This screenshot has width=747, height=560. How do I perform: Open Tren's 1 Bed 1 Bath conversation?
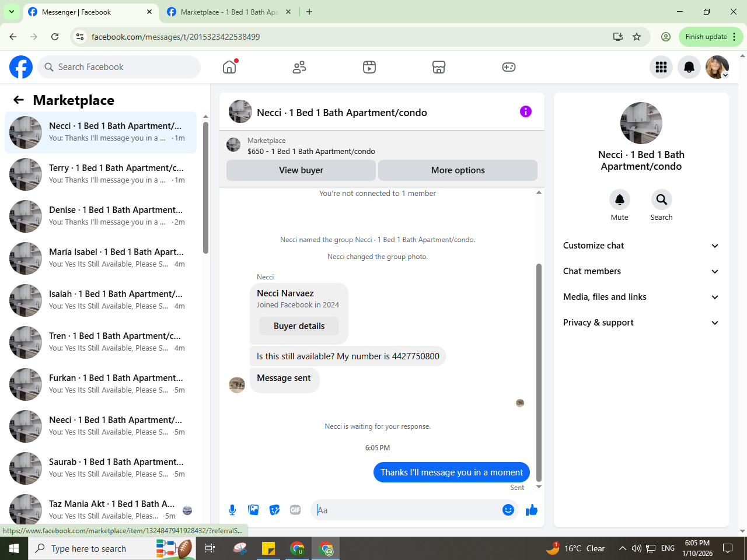click(100, 342)
